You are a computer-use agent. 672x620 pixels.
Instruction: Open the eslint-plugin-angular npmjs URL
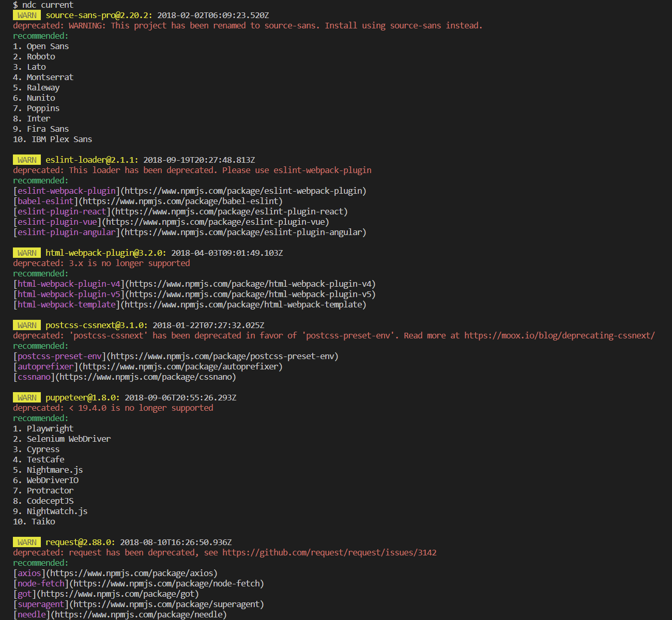pos(243,233)
